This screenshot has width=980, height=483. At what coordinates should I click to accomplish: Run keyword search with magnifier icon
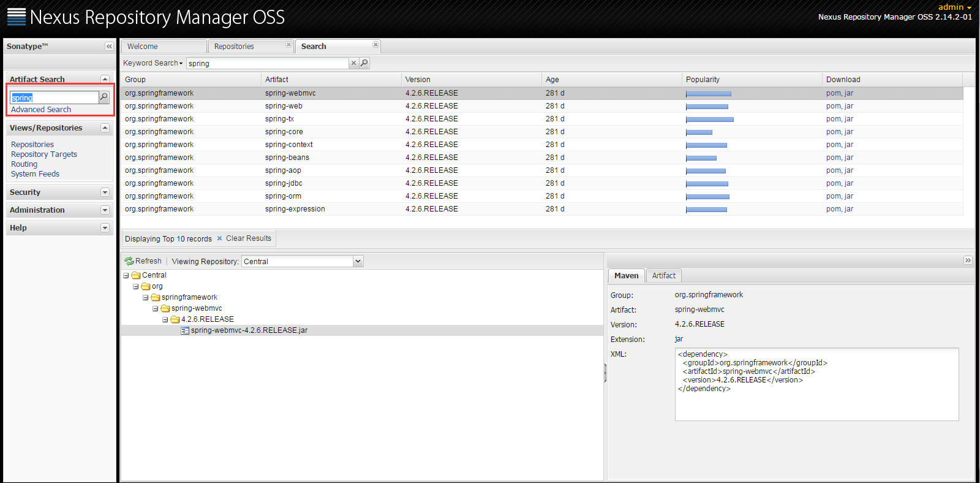pyautogui.click(x=364, y=63)
